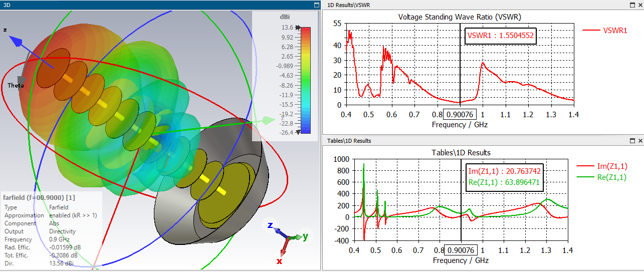
Task: Click the lower limit arrow at -26.4 dBi
Action: coord(299,132)
